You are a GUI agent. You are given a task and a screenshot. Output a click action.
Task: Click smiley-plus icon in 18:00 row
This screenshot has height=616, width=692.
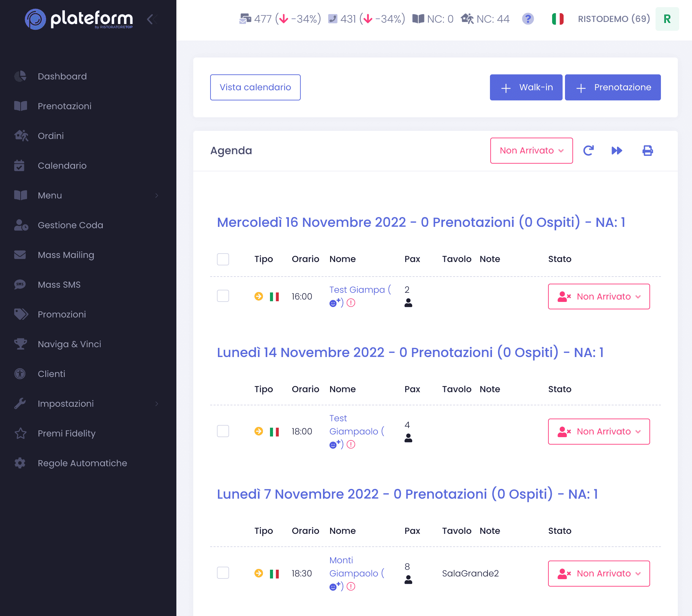(335, 444)
